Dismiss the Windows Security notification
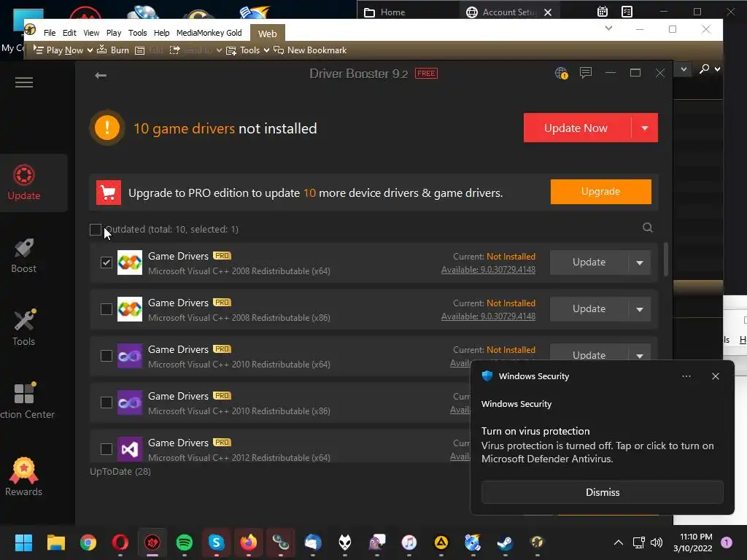 tap(602, 492)
